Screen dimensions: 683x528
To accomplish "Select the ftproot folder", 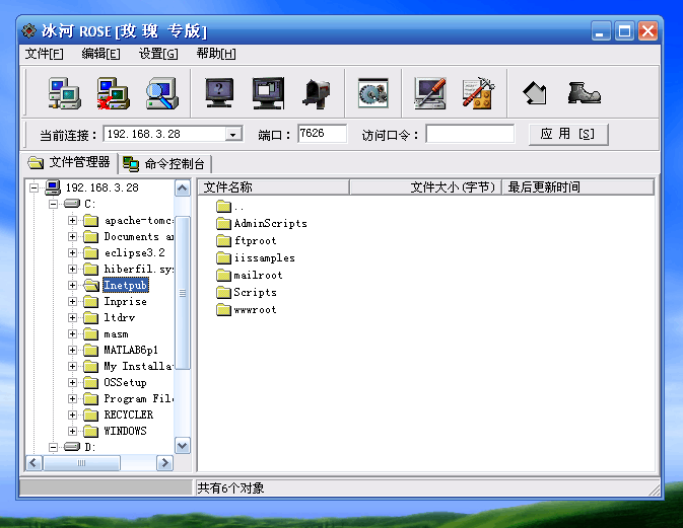I will (246, 240).
